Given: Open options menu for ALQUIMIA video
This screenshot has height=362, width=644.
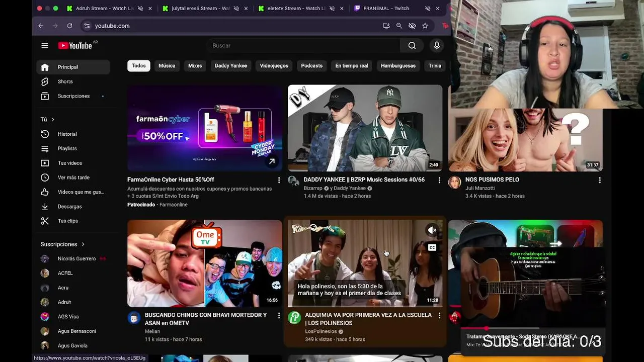Looking at the screenshot, I should coord(439,315).
